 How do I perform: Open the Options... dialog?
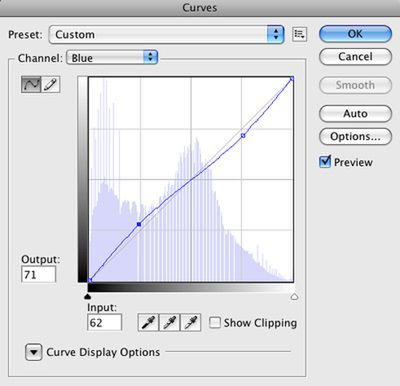point(355,136)
